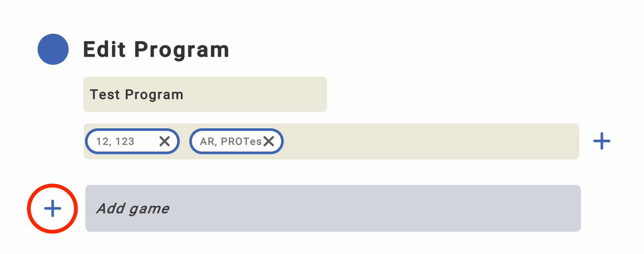Click the "Test Program" text
Image resolution: width=644 pixels, height=254 pixels.
point(136,95)
